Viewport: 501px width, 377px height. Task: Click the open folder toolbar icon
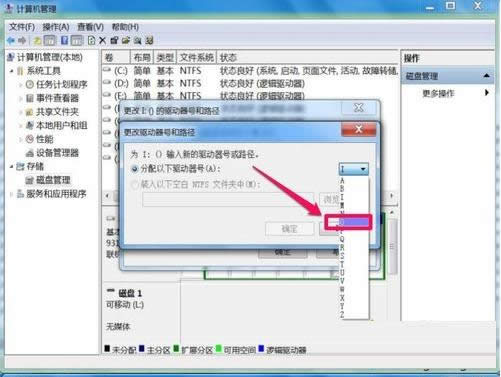pos(126,41)
